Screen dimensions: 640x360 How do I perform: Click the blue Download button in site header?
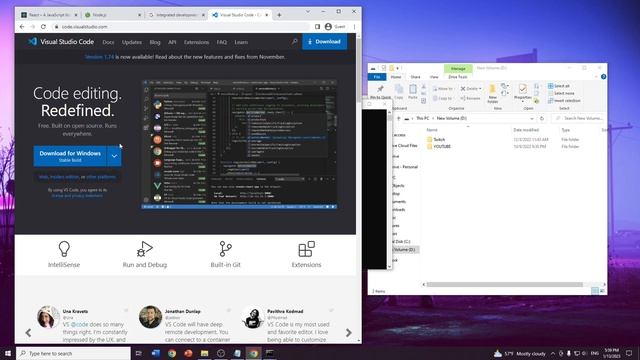click(324, 42)
